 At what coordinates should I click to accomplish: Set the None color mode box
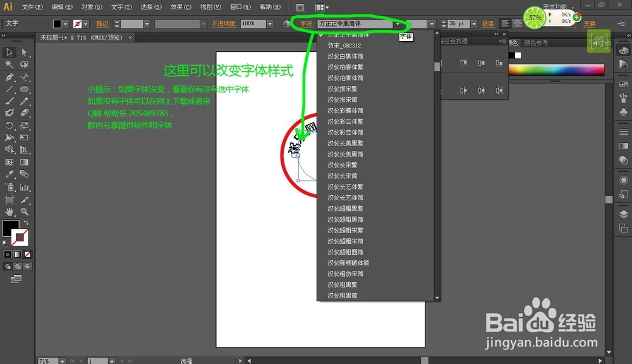27,254
